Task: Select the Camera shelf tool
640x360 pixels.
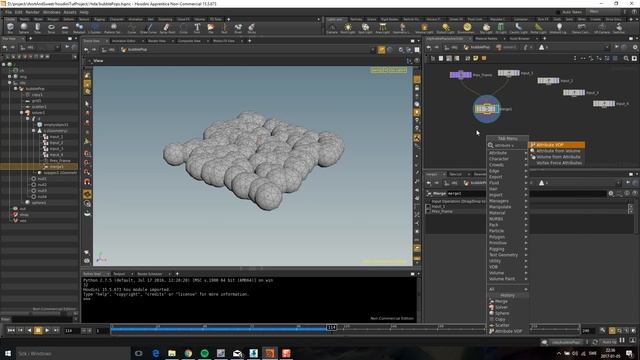Action: tap(332, 28)
